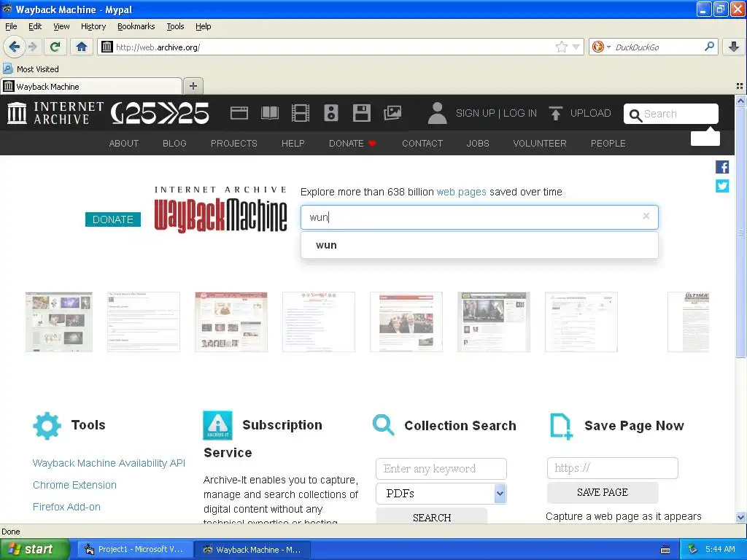
Task: Open the Tools menu
Action: tap(175, 26)
